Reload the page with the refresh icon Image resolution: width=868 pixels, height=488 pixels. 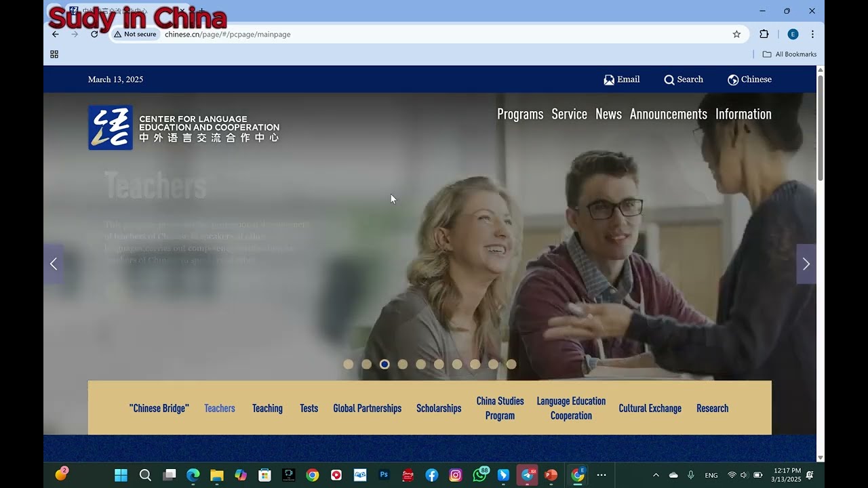94,34
